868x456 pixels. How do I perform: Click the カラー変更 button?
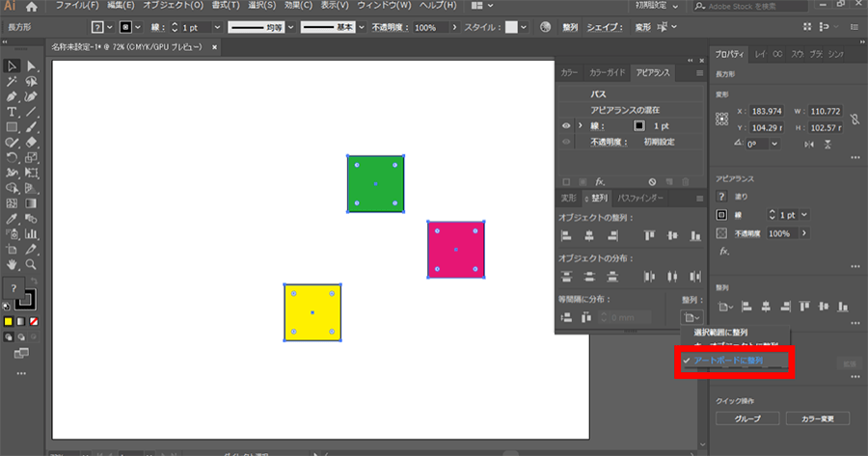(817, 418)
